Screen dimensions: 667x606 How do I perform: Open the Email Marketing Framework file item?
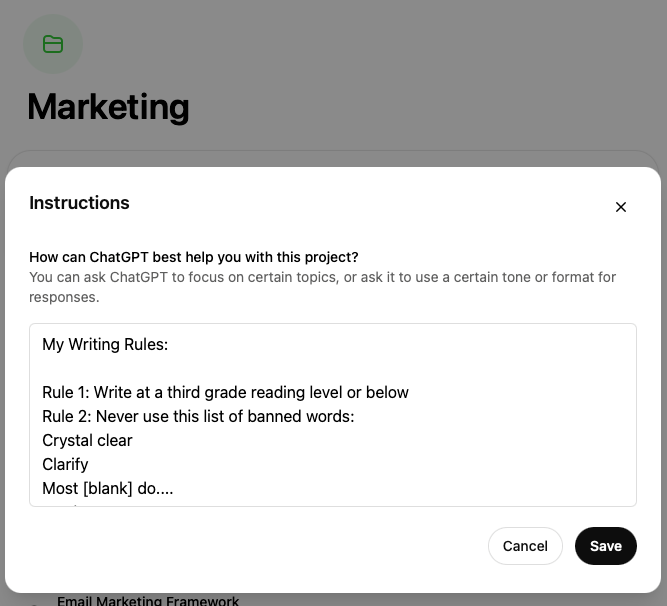tap(148, 600)
